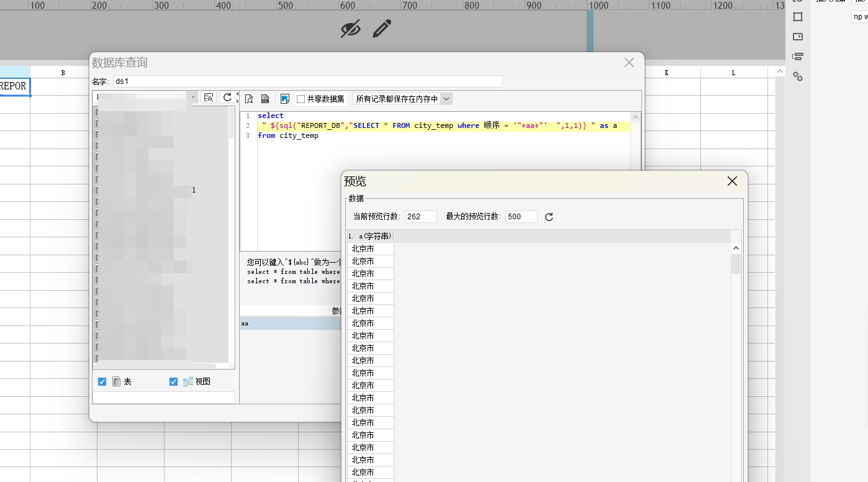Click SQL editor scrollbar up arrow
Image resolution: width=868 pixels, height=482 pixels.
(635, 116)
